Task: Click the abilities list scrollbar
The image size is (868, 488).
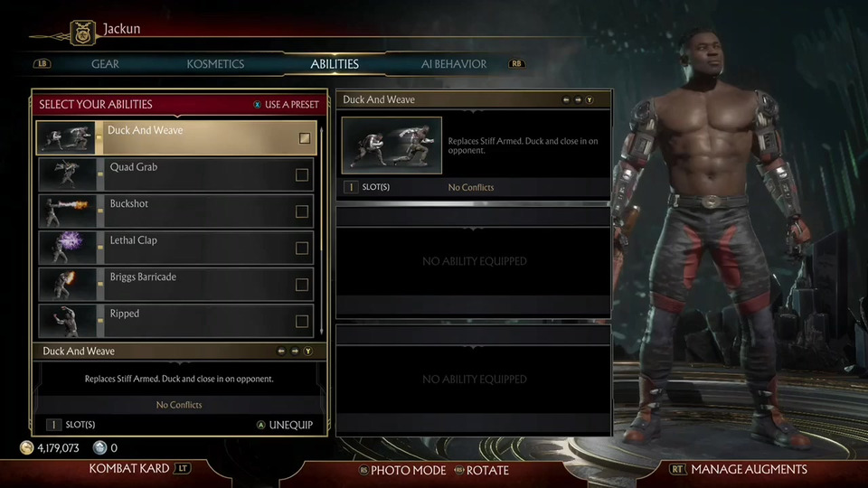Action: pos(322,231)
